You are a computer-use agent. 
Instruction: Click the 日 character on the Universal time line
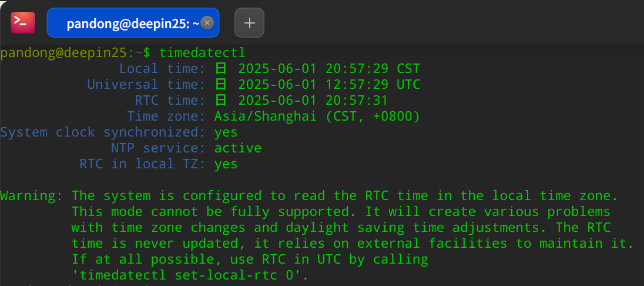click(x=221, y=85)
